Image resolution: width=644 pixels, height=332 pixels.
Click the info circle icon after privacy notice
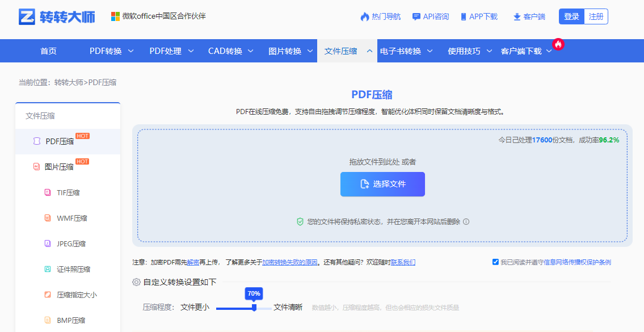[466, 221]
